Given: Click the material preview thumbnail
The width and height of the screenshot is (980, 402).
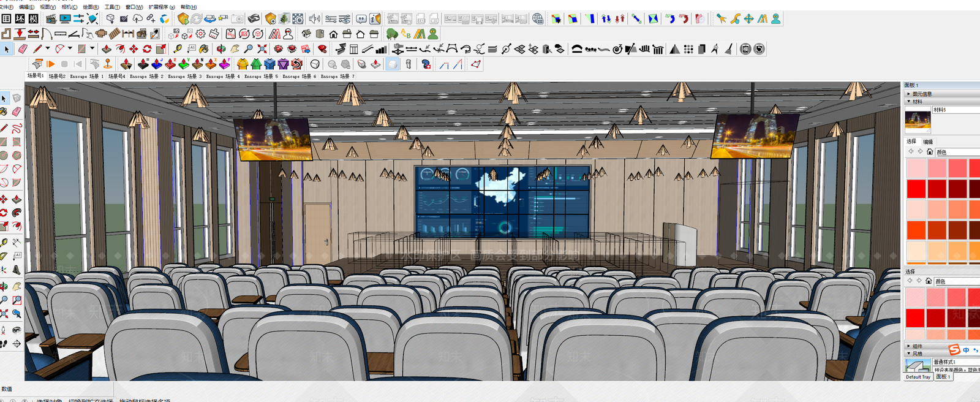Looking at the screenshot, I should 918,121.
